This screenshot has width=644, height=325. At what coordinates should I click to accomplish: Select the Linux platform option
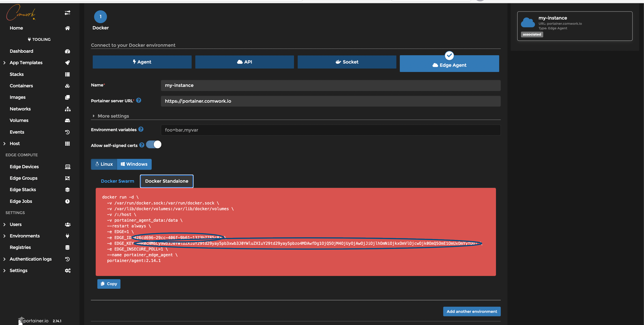tap(104, 164)
